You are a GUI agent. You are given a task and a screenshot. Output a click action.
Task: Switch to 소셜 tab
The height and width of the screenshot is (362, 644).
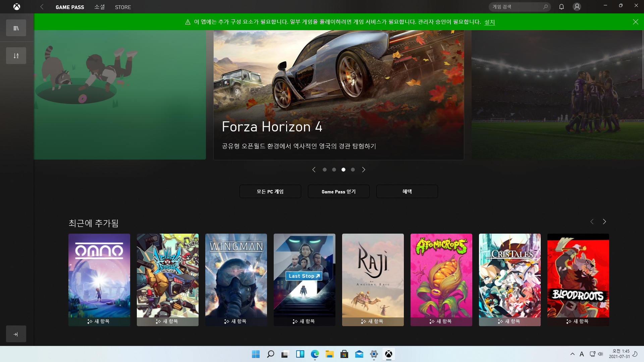pyautogui.click(x=100, y=7)
